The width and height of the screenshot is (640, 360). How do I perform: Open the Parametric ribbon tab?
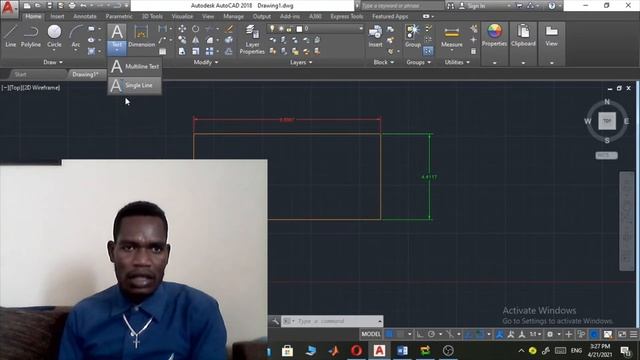(119, 16)
